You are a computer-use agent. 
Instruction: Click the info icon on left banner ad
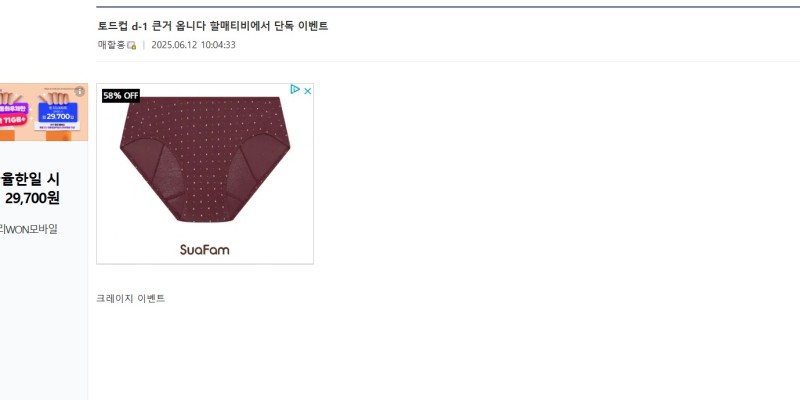click(80, 92)
